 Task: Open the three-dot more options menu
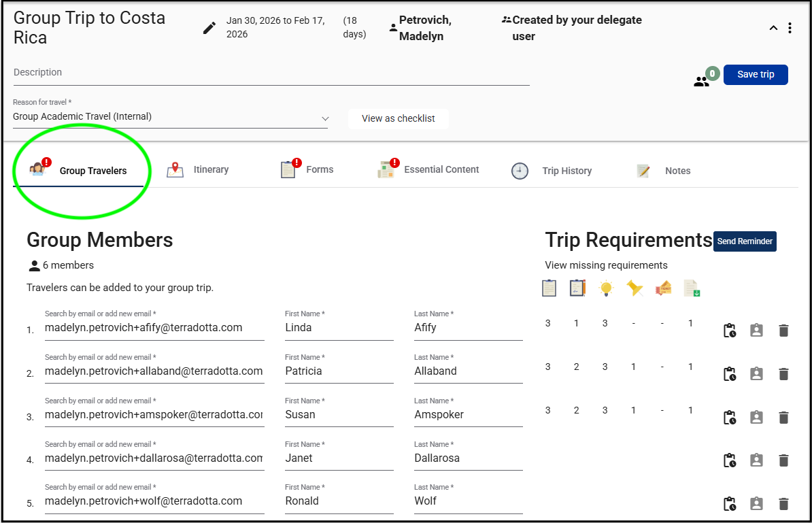pyautogui.click(x=790, y=28)
